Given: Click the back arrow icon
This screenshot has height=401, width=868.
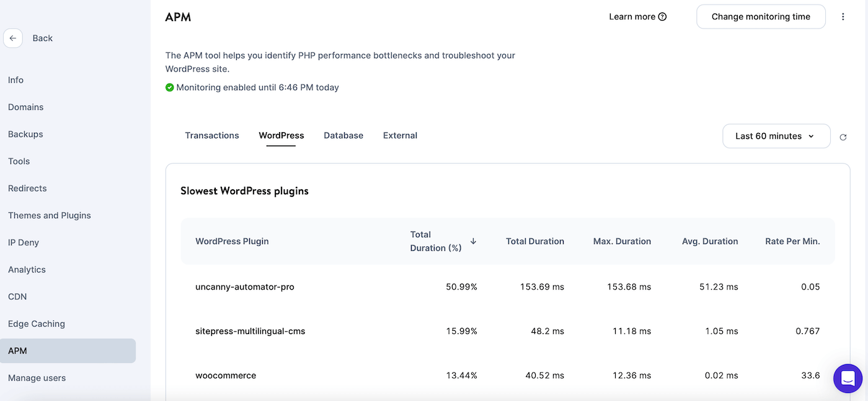Looking at the screenshot, I should coord(13,38).
